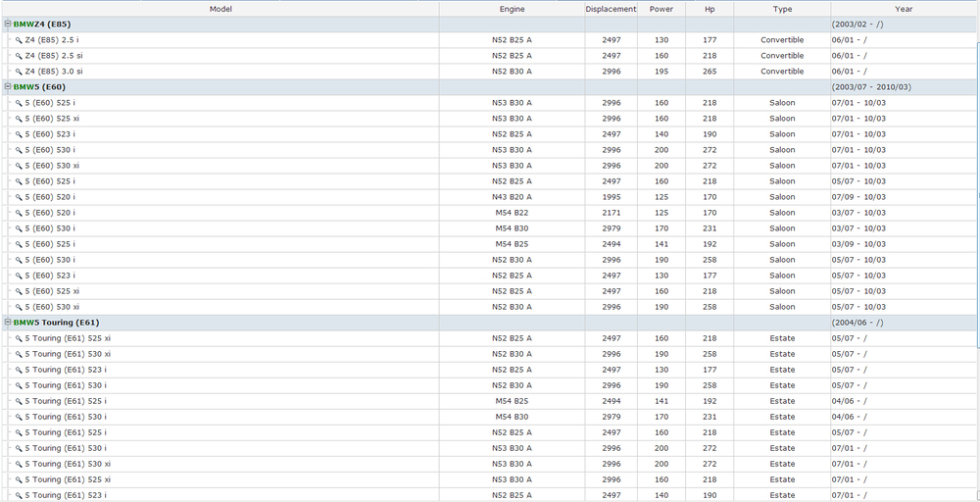Click the (2004/06 - /) year of 5 Touring group
Image resolution: width=980 pixels, height=502 pixels.
click(857, 323)
